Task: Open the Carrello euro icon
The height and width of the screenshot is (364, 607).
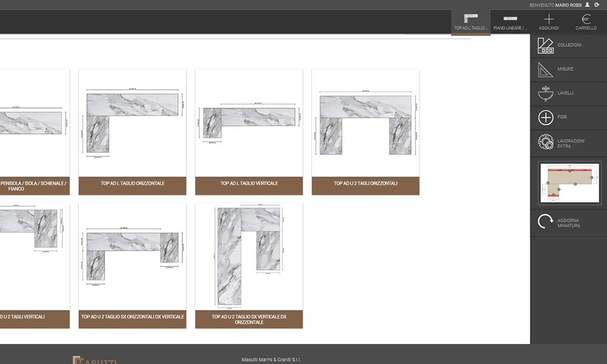Action: (x=586, y=19)
